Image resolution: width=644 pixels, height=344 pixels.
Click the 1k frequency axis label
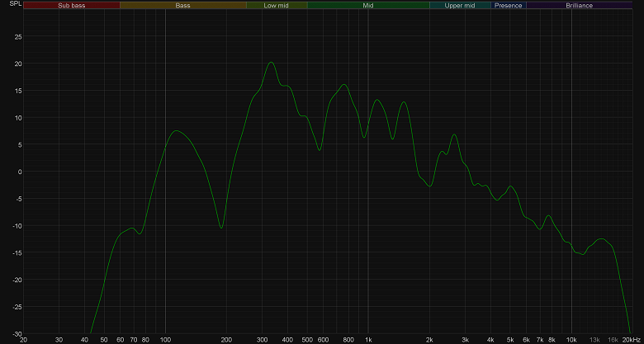click(x=368, y=340)
